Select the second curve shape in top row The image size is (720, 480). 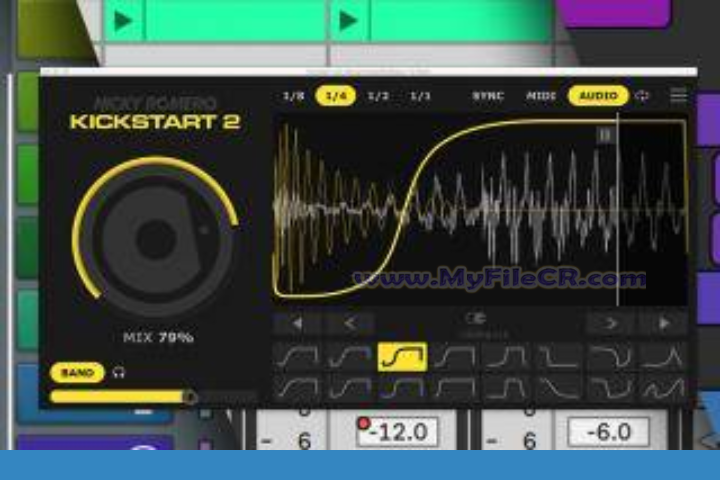[x=350, y=356]
